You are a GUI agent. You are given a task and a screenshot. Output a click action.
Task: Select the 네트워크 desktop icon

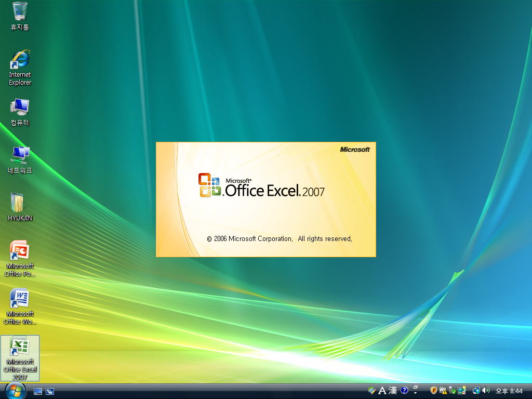coord(20,160)
